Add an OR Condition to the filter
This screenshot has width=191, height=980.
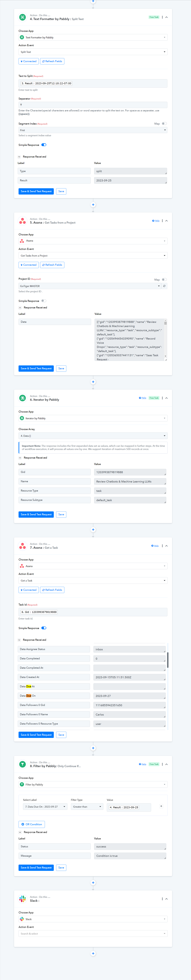[x=32, y=824]
